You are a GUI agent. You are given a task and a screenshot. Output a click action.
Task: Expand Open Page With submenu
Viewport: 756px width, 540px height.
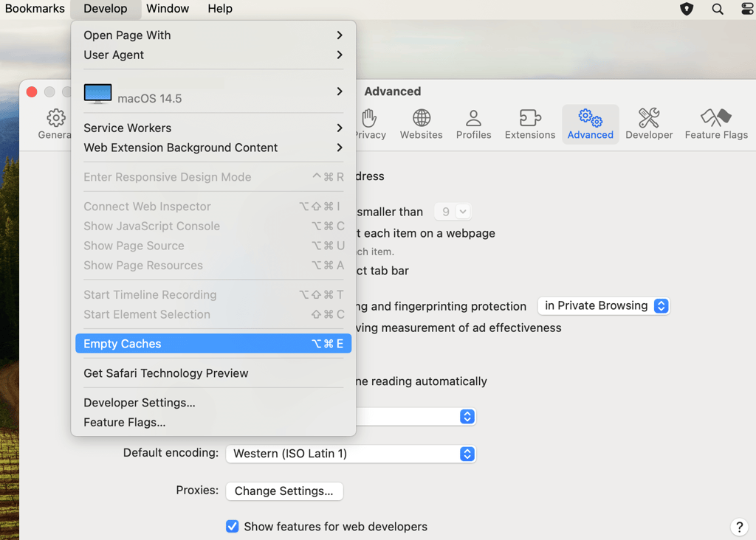pyautogui.click(x=213, y=35)
